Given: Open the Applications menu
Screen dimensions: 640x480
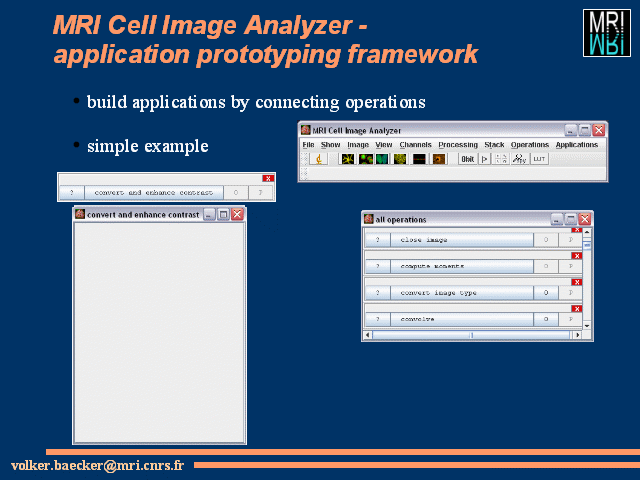Looking at the screenshot, I should (576, 144).
